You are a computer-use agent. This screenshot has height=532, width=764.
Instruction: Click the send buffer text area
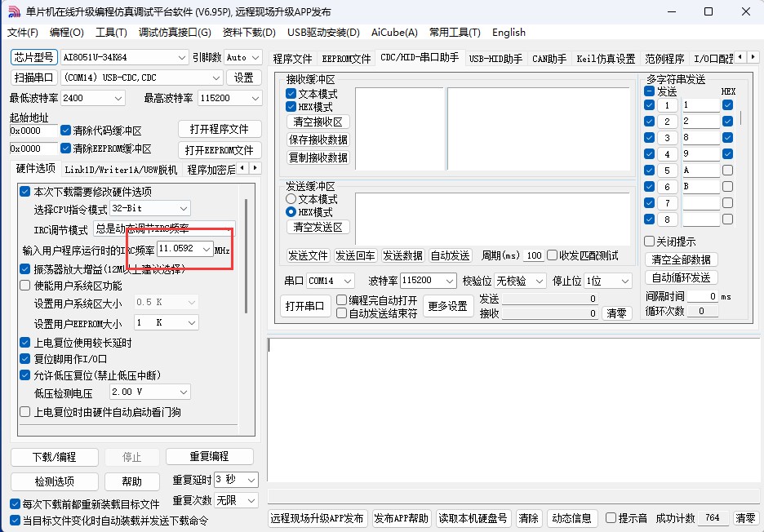(492, 218)
